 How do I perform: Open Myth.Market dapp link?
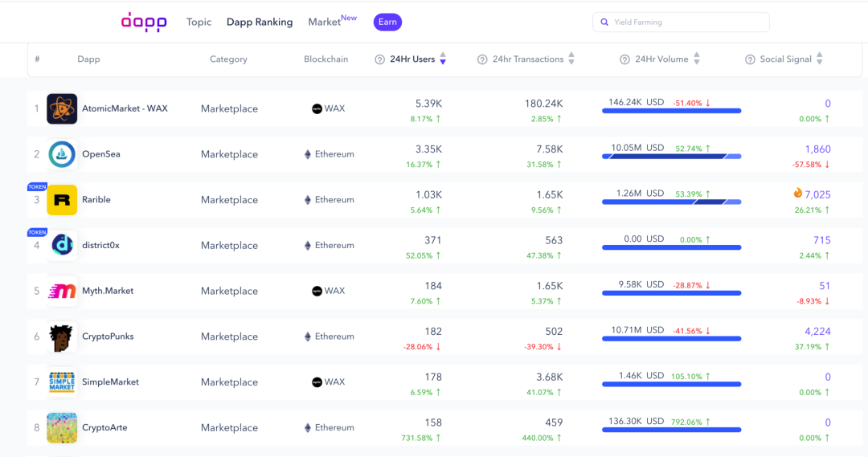point(108,291)
